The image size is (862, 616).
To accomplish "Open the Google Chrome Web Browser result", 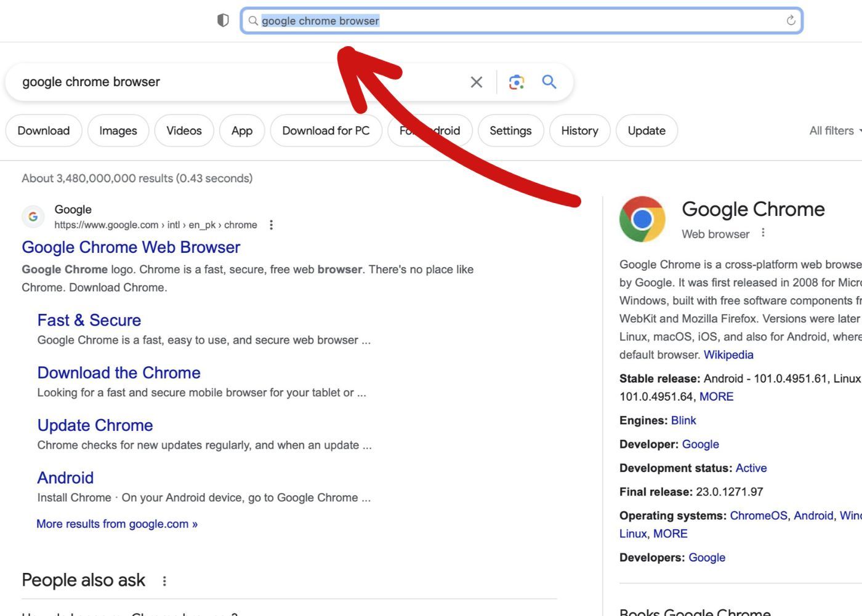I will 131,247.
